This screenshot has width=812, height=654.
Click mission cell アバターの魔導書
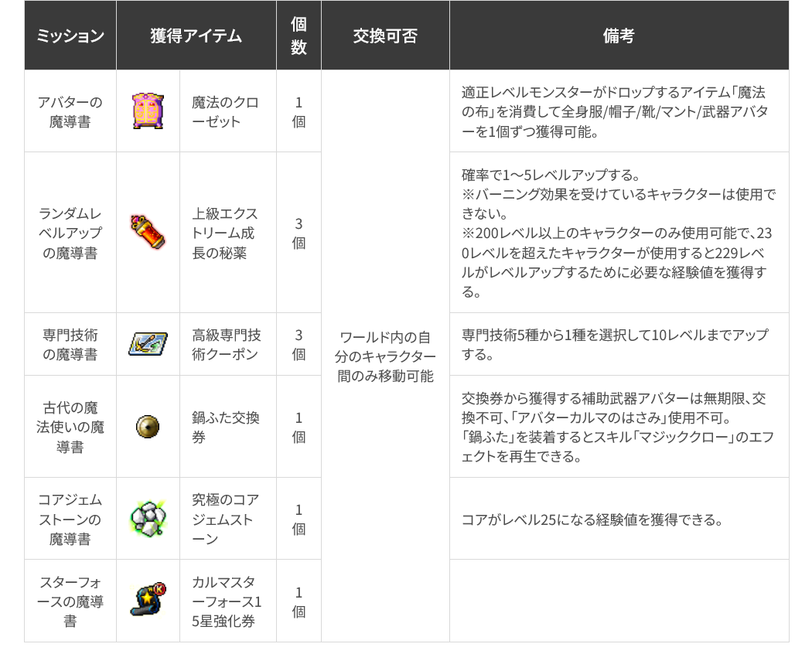[70, 112]
